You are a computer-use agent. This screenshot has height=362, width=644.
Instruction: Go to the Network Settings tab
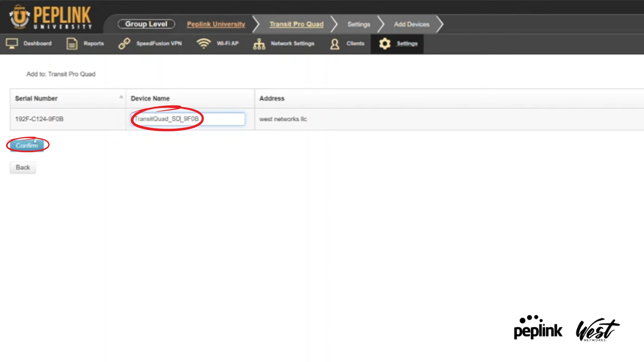click(292, 44)
